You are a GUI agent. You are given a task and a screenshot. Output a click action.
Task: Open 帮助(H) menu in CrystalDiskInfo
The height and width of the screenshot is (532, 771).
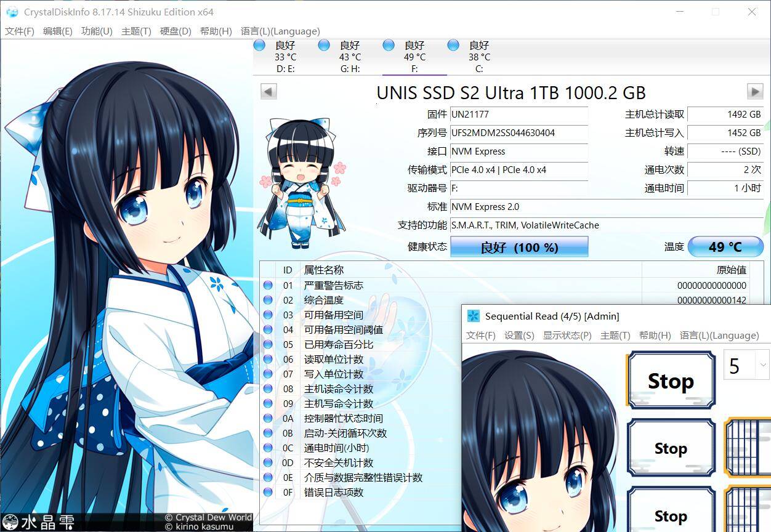216,31
